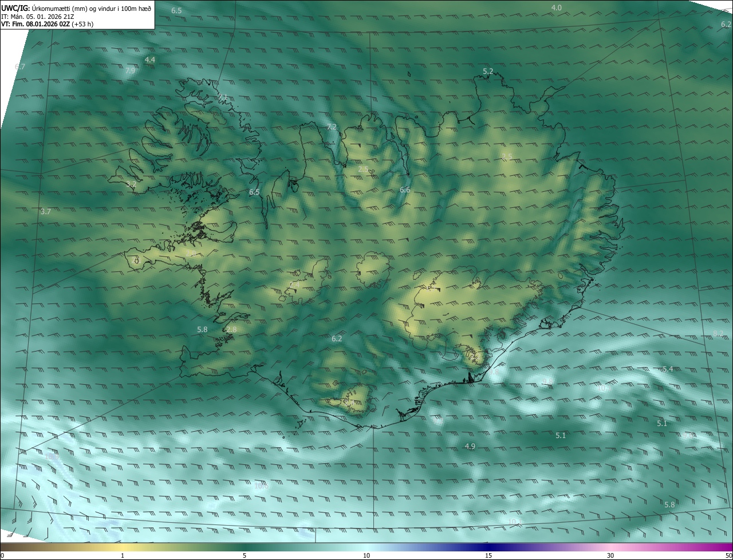Select the 5.2 value label on the map
This screenshot has height=560, width=733.
pyautogui.click(x=488, y=71)
